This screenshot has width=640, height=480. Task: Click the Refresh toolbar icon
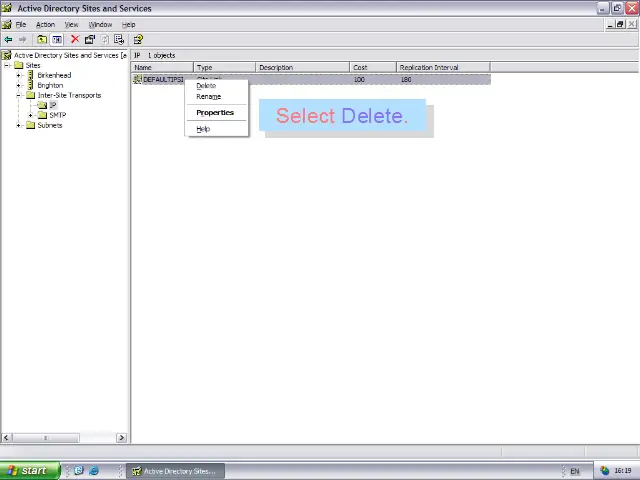[105, 40]
